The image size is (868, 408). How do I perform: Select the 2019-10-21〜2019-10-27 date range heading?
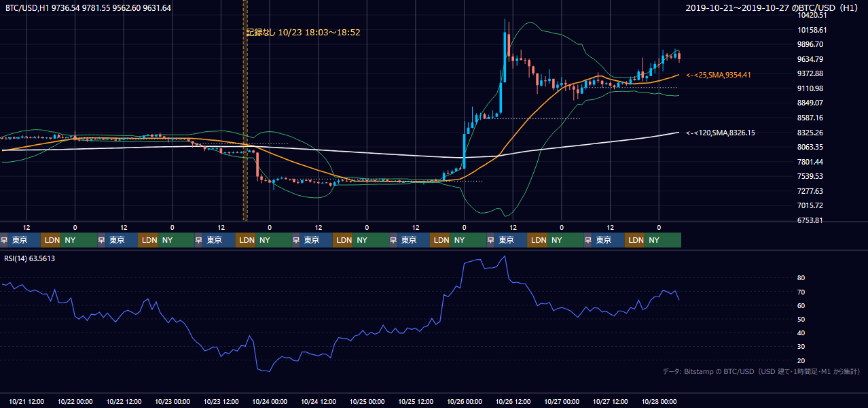[774, 8]
